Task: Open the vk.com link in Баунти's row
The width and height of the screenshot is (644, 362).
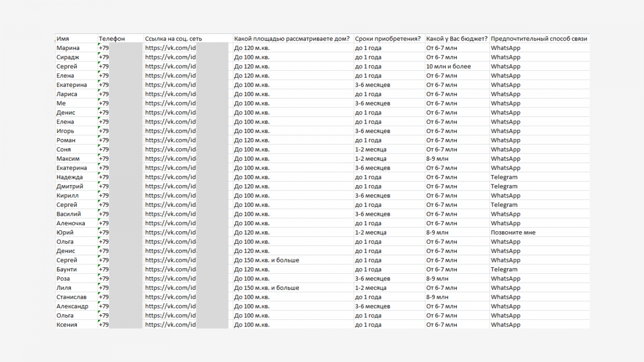Action: point(171,270)
